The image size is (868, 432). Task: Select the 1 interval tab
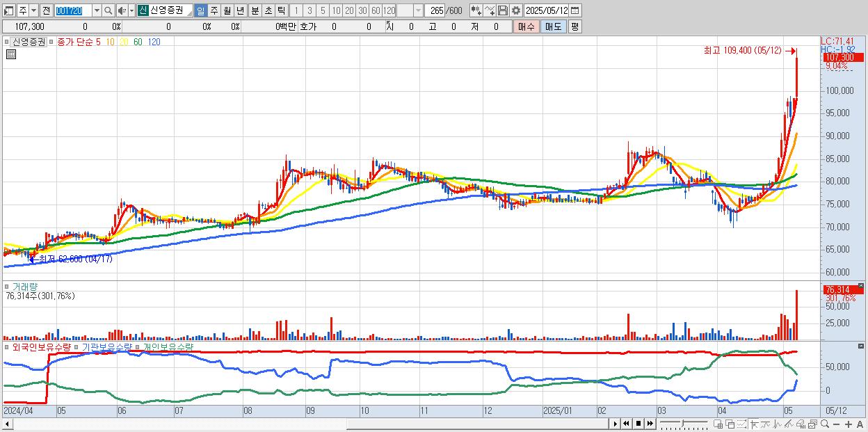click(x=296, y=11)
